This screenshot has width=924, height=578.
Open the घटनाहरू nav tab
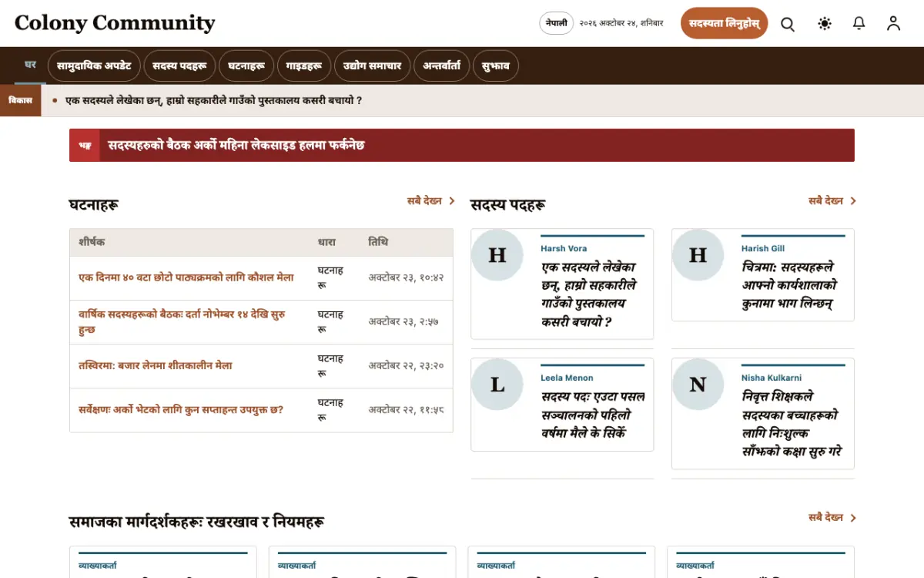coord(246,66)
